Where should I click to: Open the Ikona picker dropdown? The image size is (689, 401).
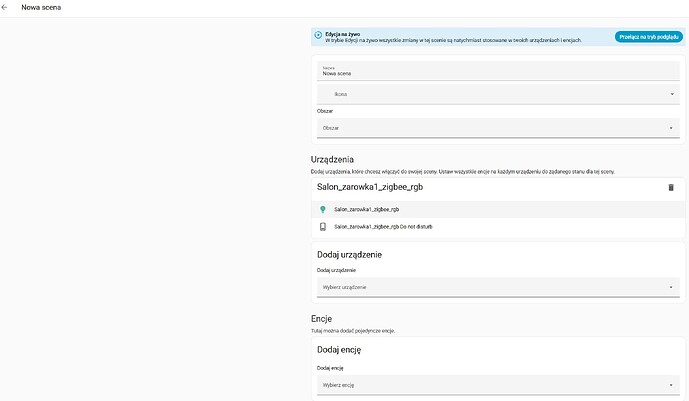497,94
